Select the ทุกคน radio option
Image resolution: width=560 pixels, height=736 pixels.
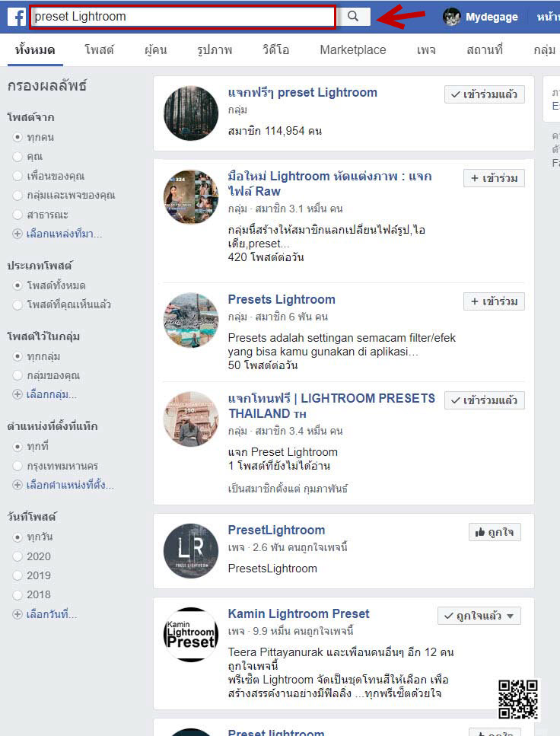17,137
